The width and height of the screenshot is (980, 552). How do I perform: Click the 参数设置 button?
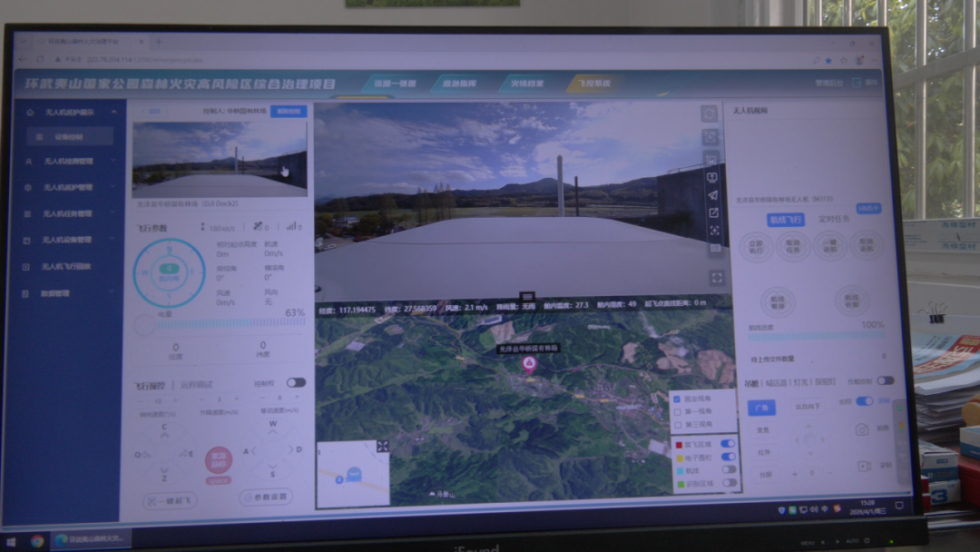click(266, 498)
